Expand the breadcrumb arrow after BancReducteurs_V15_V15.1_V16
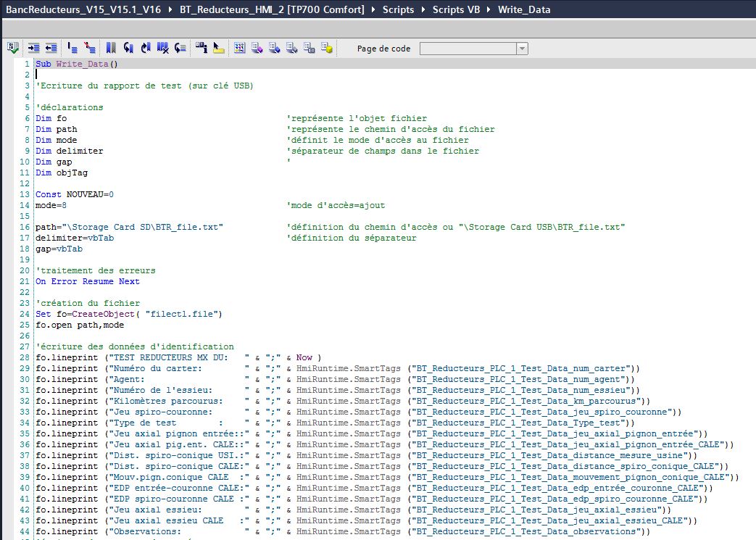This screenshot has width=756, height=540. point(170,10)
